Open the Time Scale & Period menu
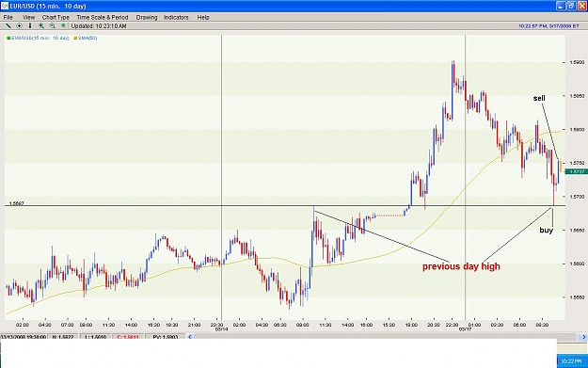 103,17
